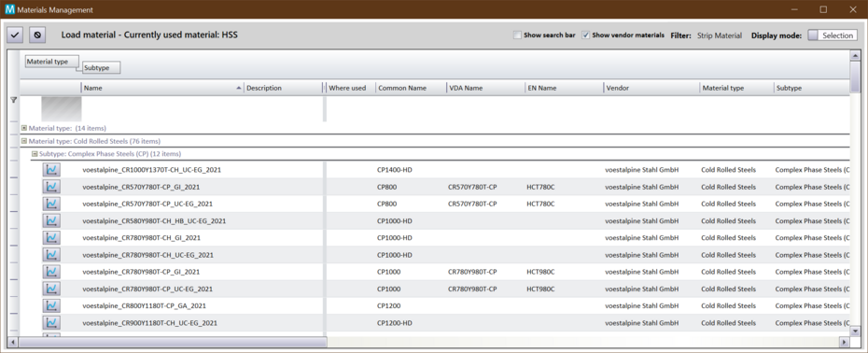The width and height of the screenshot is (868, 353).
Task: Confirm selection with the checkmark button
Action: point(15,35)
